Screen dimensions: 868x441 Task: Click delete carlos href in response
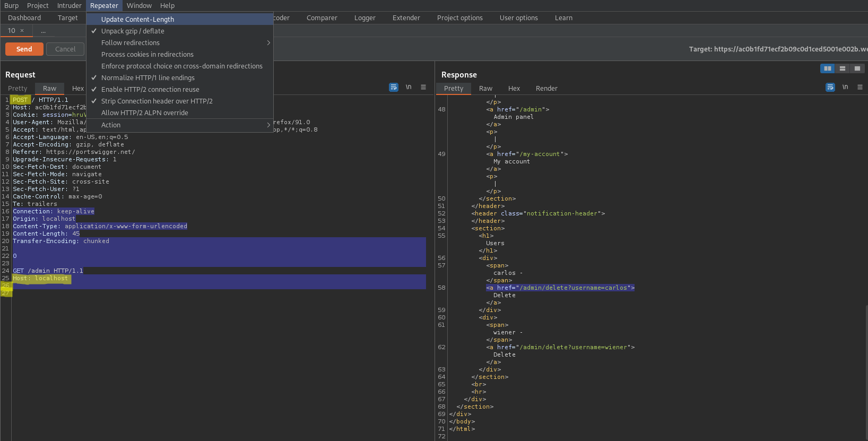point(560,288)
